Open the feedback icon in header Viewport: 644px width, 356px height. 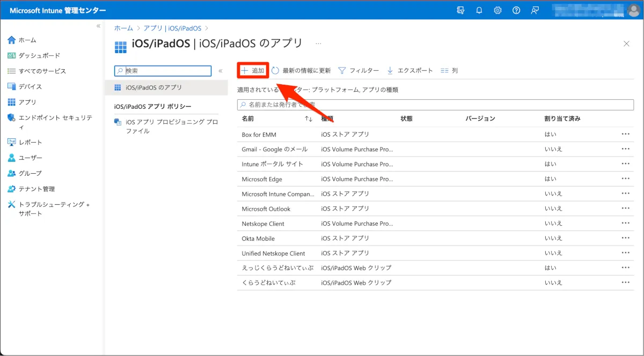click(x=535, y=10)
